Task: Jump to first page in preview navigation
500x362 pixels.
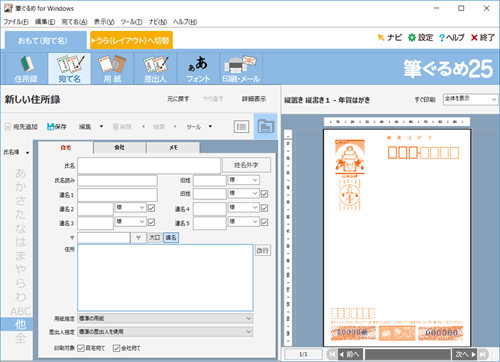Action: click(x=332, y=354)
